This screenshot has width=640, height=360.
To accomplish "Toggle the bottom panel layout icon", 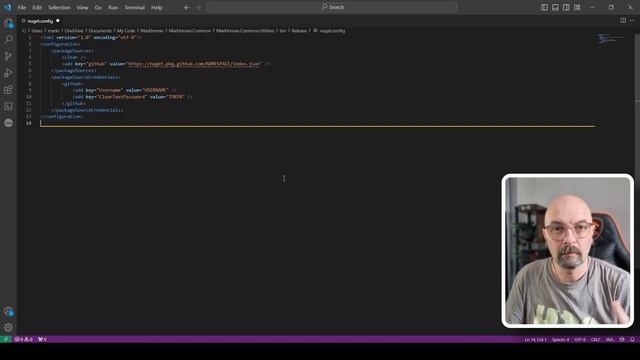I will [x=555, y=7].
